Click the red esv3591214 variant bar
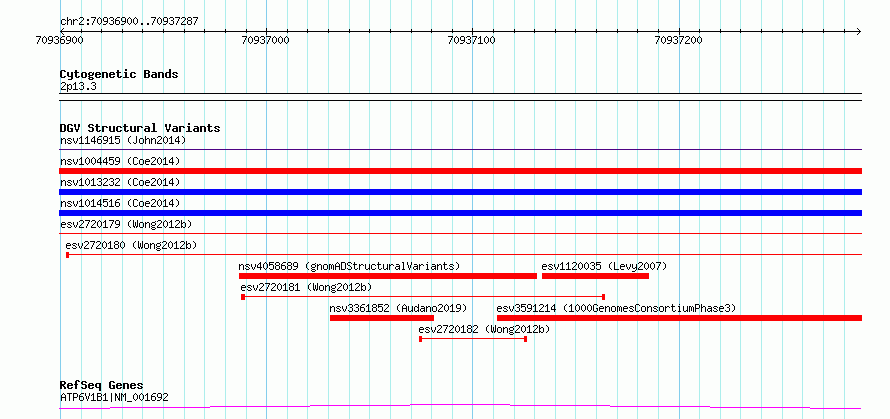Image resolution: width=890 pixels, height=419 pixels. 679,318
